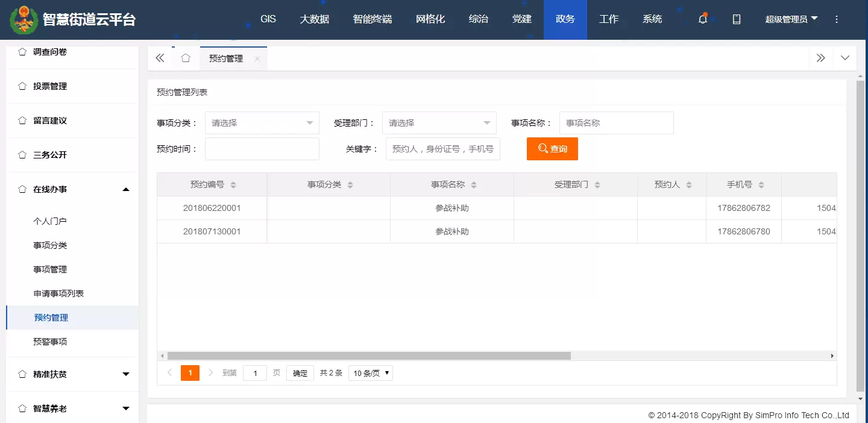Click the home tab icon
868x423 pixels.
[186, 58]
